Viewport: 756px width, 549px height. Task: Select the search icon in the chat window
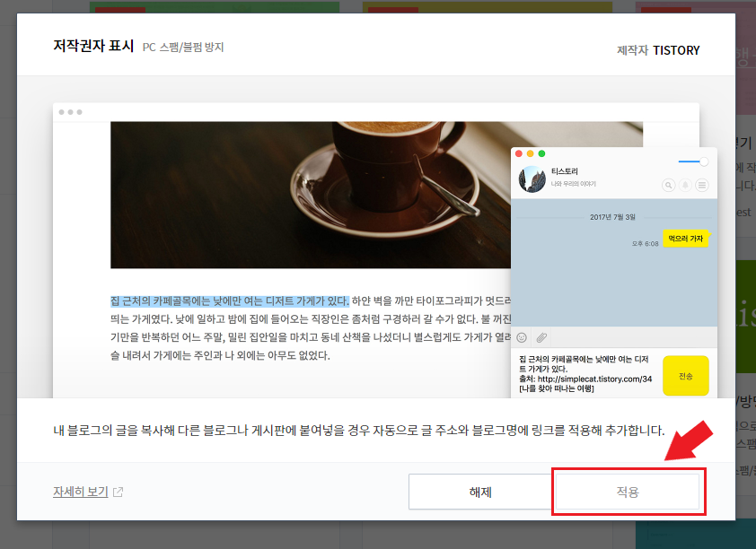668,185
